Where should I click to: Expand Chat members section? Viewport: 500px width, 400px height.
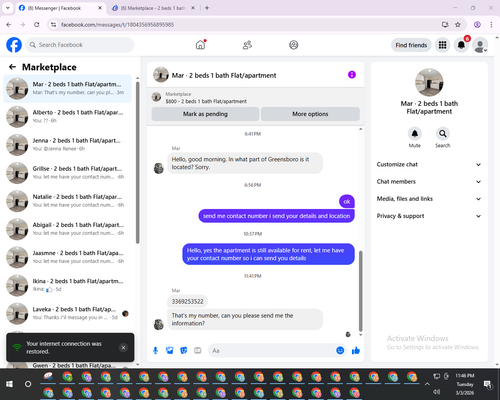[429, 182]
